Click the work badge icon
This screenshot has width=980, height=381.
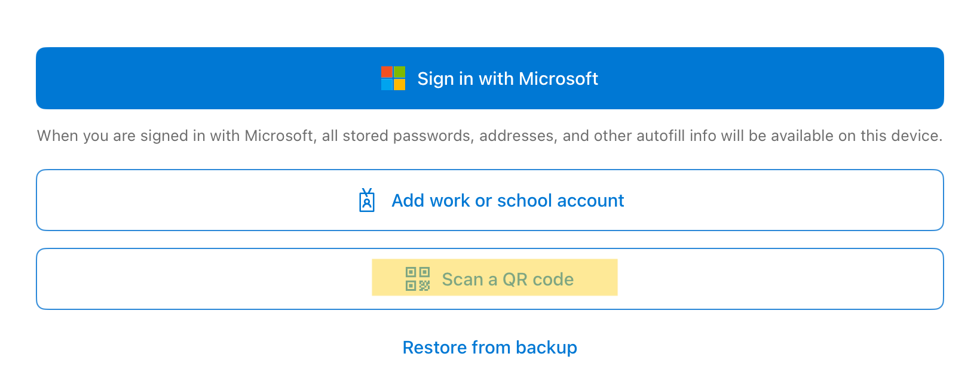click(367, 201)
